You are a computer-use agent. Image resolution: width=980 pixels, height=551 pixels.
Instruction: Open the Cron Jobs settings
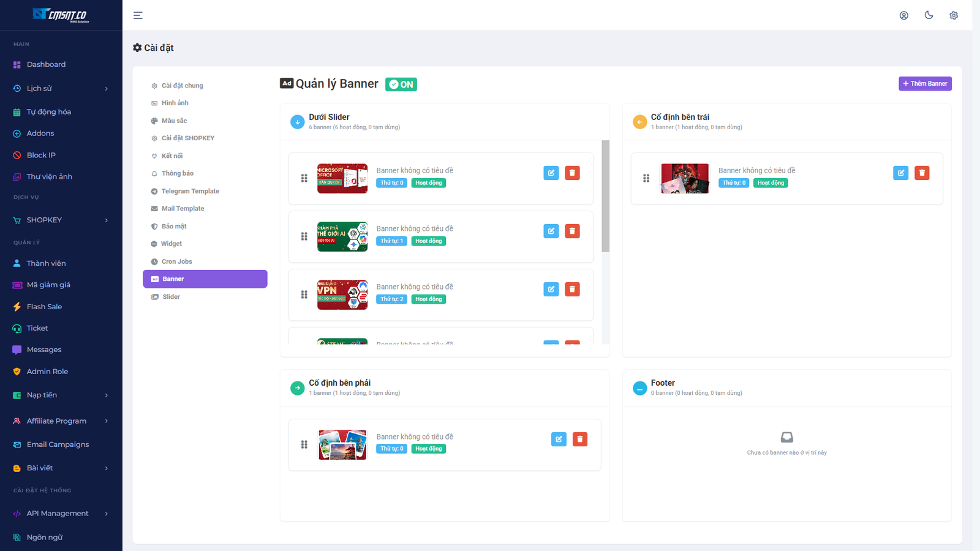pos(177,261)
